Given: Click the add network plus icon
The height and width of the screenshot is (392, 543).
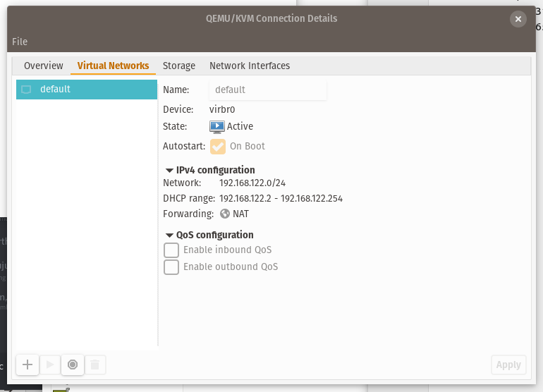Looking at the screenshot, I should click(x=28, y=365).
